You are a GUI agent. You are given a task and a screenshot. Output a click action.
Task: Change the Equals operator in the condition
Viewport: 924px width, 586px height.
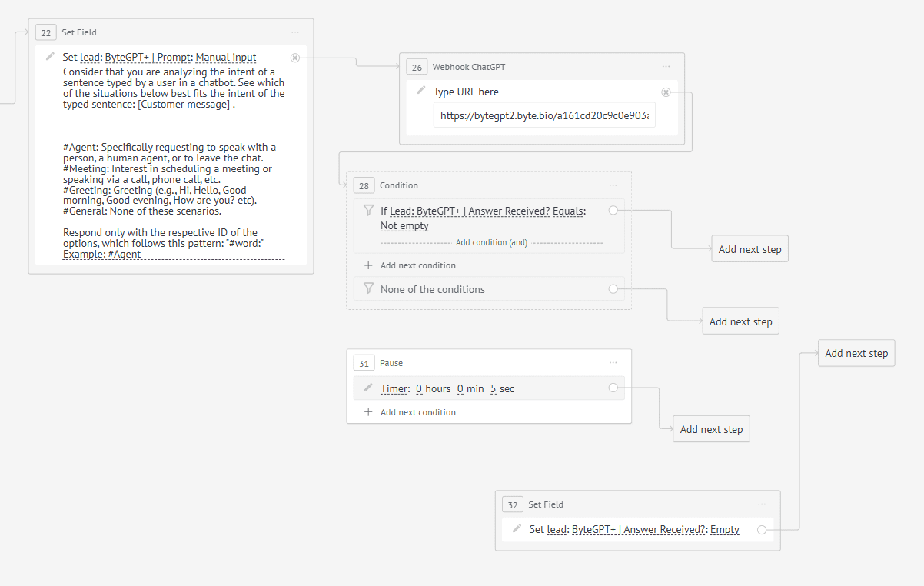click(x=569, y=211)
